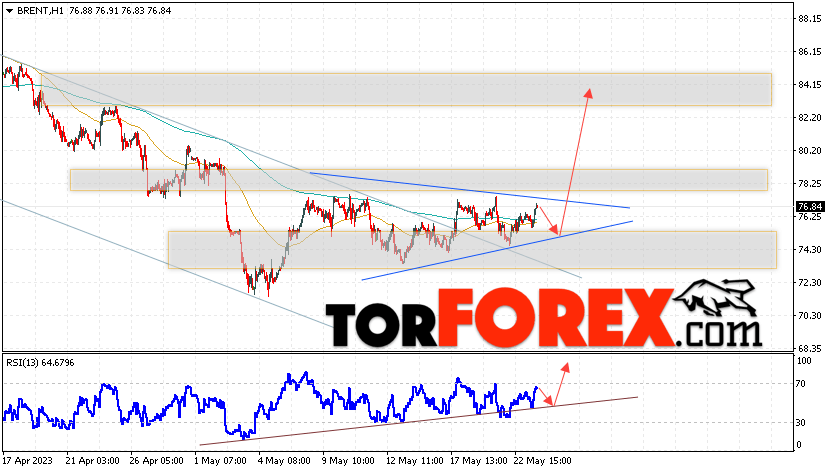Click the 80.20 price axis label
The width and height of the screenshot is (833, 472).
[x=810, y=151]
